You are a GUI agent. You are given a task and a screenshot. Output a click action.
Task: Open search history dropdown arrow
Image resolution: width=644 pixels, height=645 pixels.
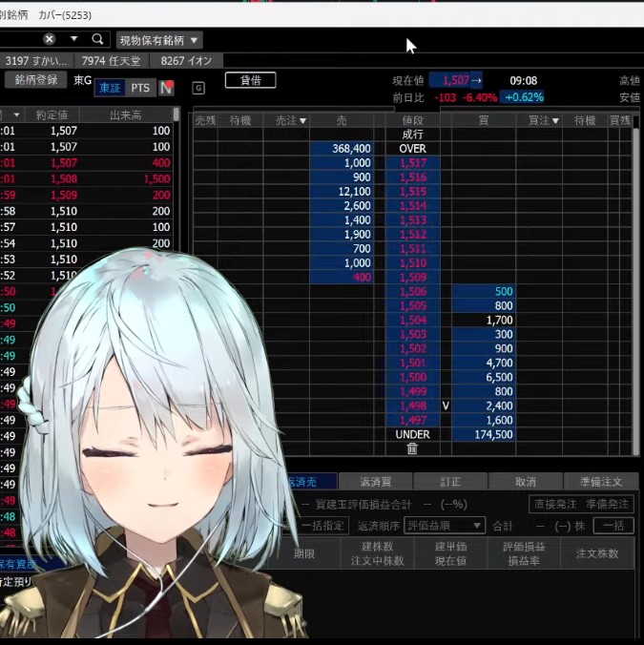74,39
